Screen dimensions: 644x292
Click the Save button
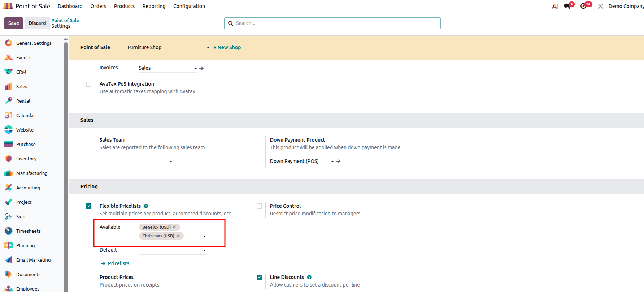[x=14, y=23]
